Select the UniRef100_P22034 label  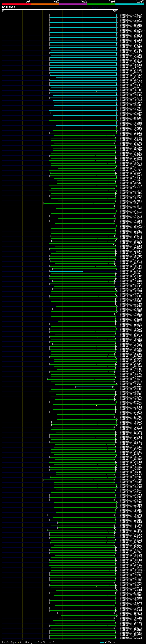[x=131, y=291]
